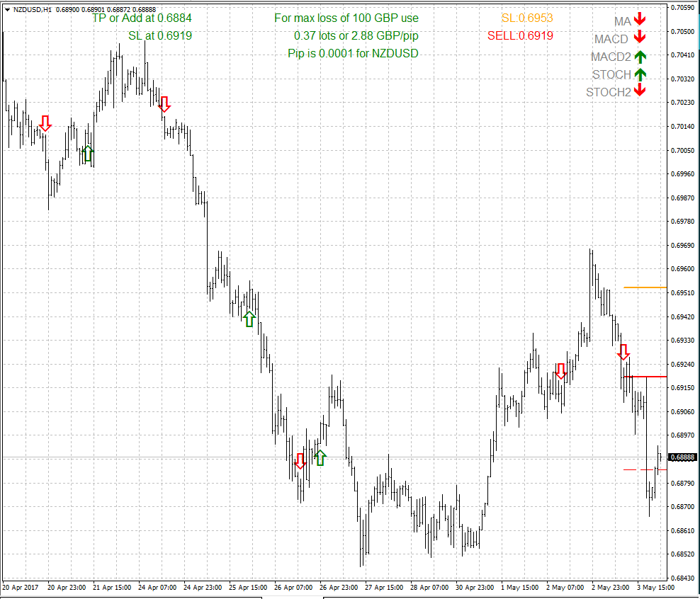Click red sell arrow near 2 May 23:00

(x=624, y=352)
